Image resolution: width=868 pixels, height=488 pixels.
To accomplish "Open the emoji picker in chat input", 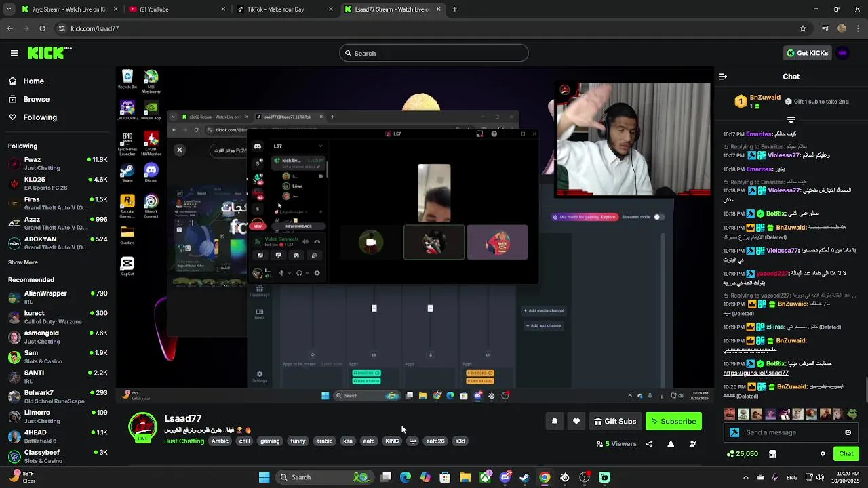I will (x=848, y=432).
